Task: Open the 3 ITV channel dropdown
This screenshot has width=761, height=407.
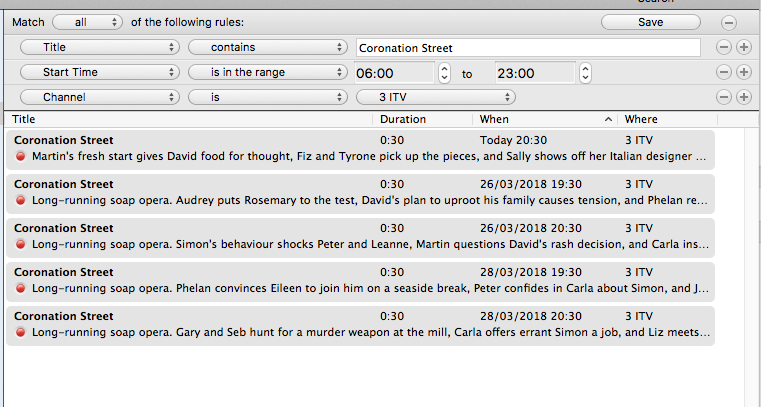Action: pos(436,97)
